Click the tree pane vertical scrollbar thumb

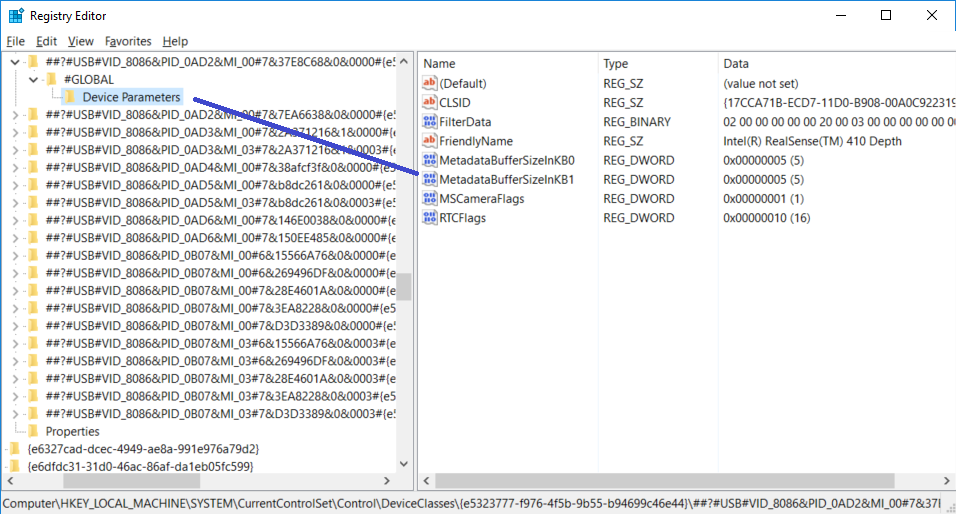403,287
